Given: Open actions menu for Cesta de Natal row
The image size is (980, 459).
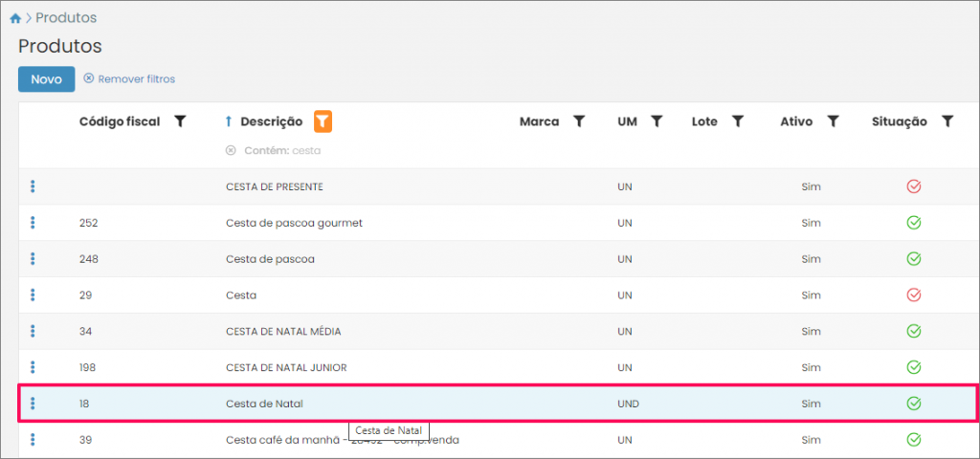Looking at the screenshot, I should tap(33, 404).
